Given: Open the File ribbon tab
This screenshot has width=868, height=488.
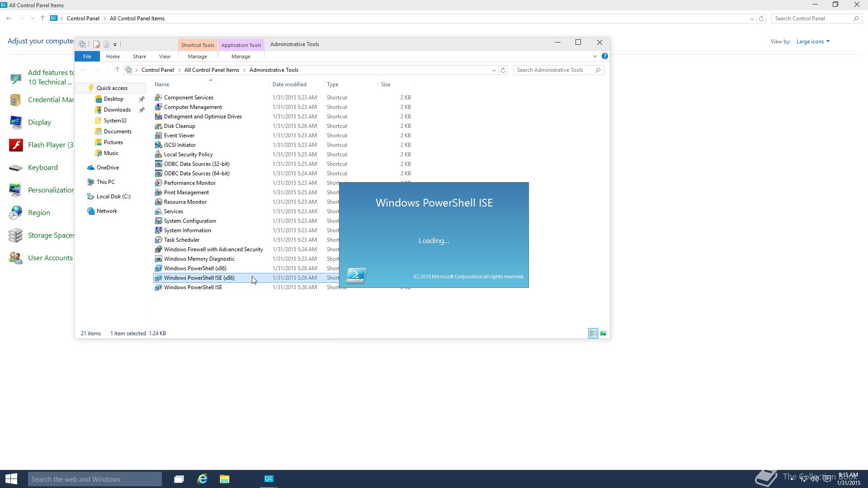Looking at the screenshot, I should point(87,56).
